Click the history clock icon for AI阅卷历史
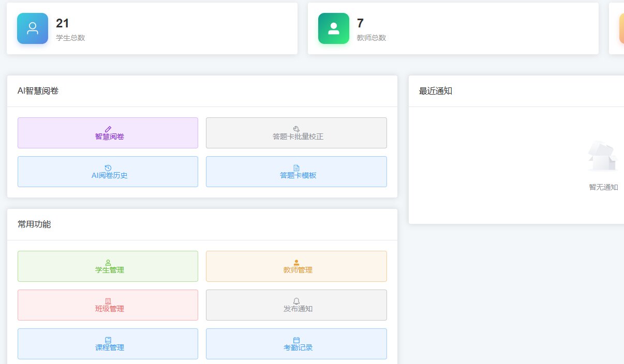This screenshot has height=364, width=624. [x=108, y=168]
